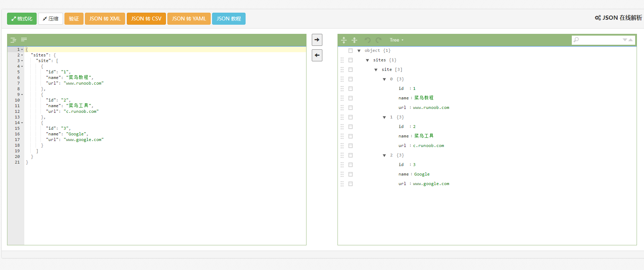The height and width of the screenshot is (270, 644).
Task: Open the JSON 教程 tutorial link
Action: tap(229, 19)
